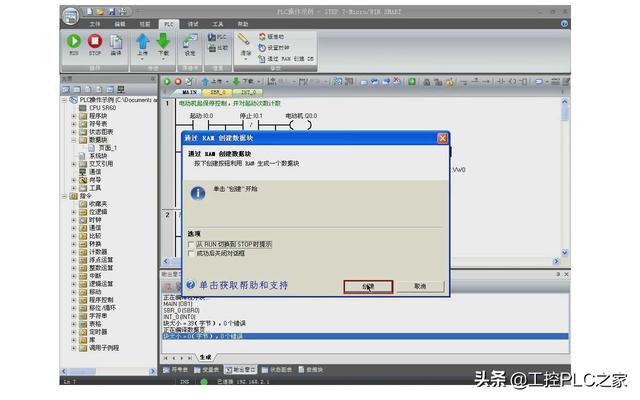
Task: Click the editor toolbar compile icon
Action: [x=189, y=82]
